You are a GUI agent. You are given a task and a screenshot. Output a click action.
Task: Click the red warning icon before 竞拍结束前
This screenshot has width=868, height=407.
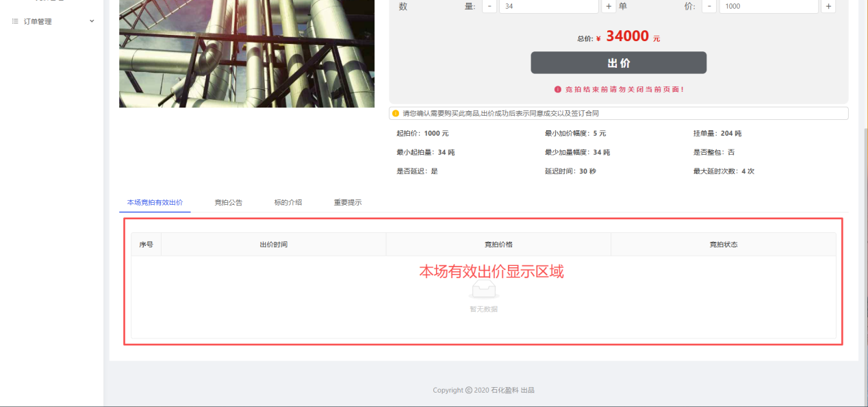(558, 90)
